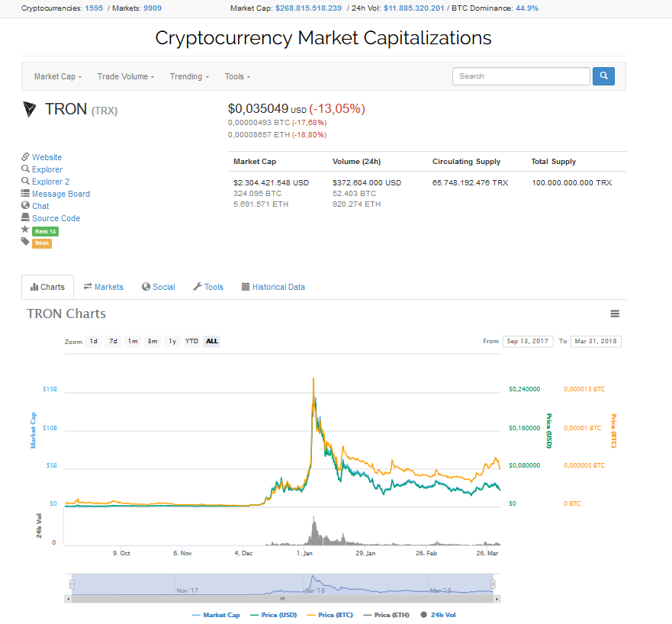Click the Cryptocurrencies count 1595
Viewport: 672px width, 624px height.
pos(94,8)
